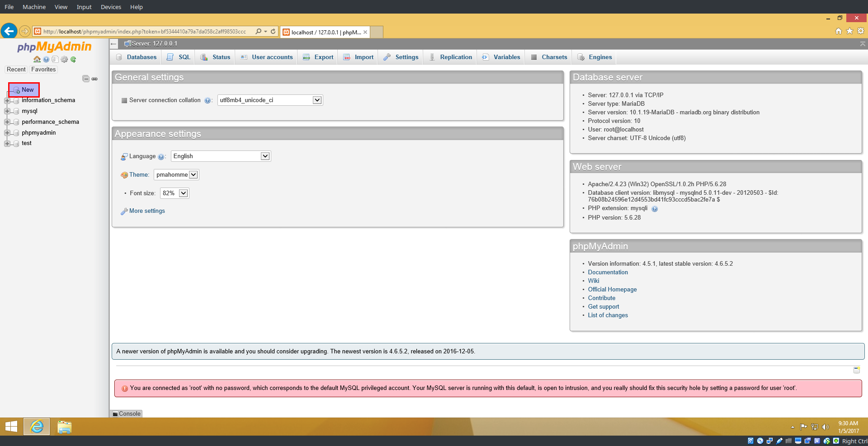Screen dimensions: 868x446
Task: Open the Settings tab
Action: click(401, 57)
